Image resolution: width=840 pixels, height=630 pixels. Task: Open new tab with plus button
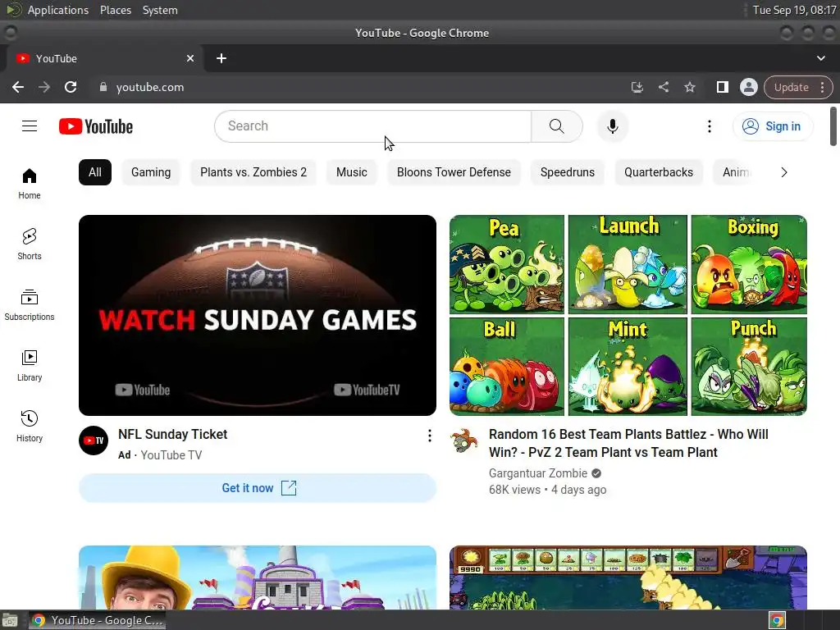[x=221, y=58]
